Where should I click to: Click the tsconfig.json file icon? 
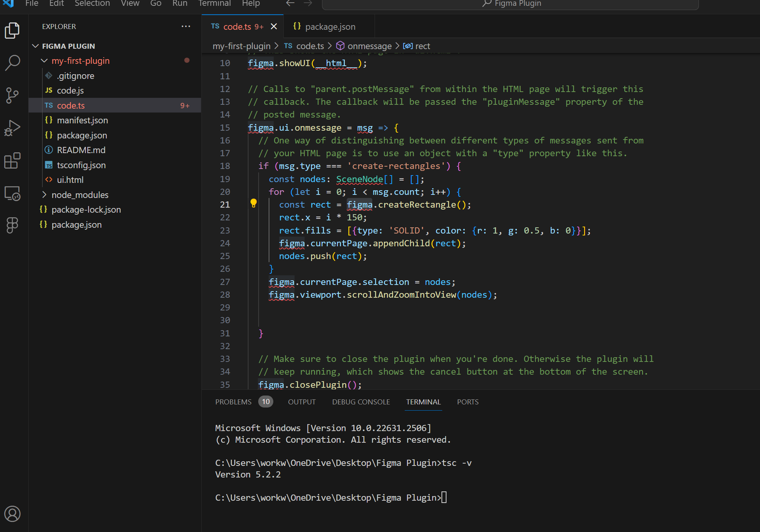(x=49, y=165)
